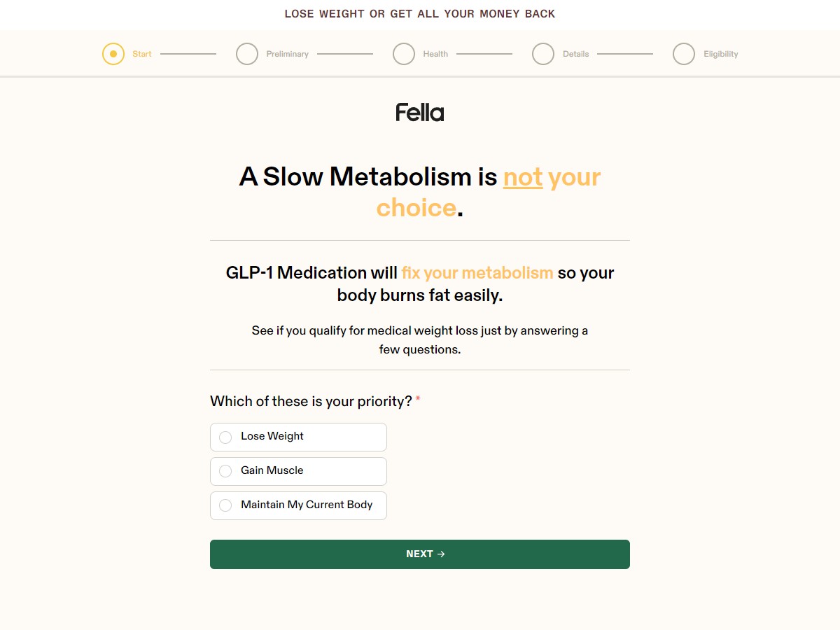Click the underlined word "not" in the heading
The height and width of the screenshot is (630, 840).
tap(523, 177)
